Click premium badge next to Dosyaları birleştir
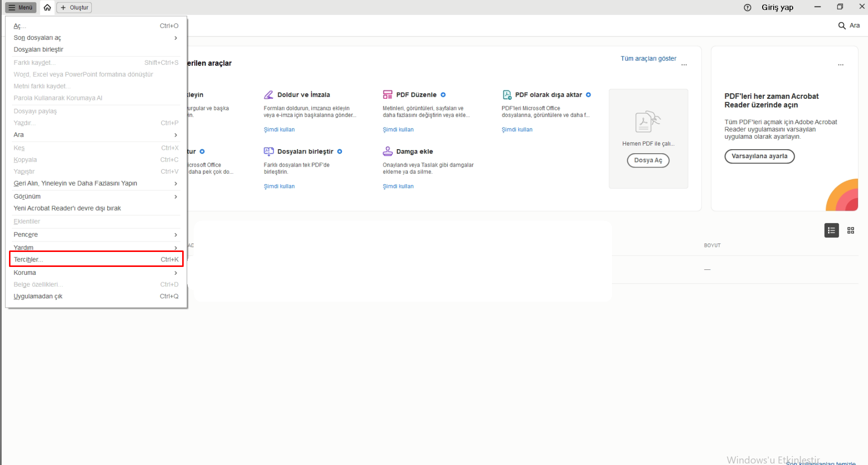Screen dimensions: 868x465 340,152
